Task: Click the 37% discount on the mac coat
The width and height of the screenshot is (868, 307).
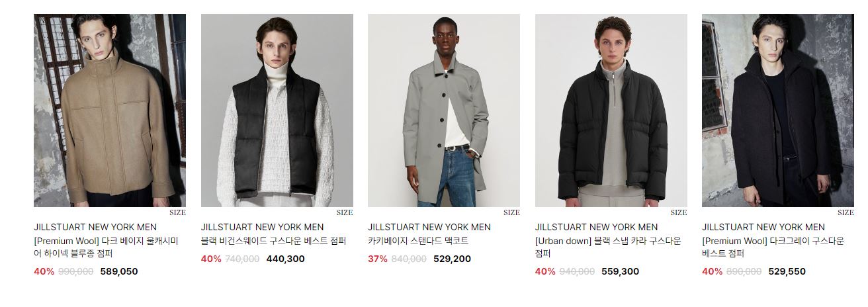Action: point(378,259)
